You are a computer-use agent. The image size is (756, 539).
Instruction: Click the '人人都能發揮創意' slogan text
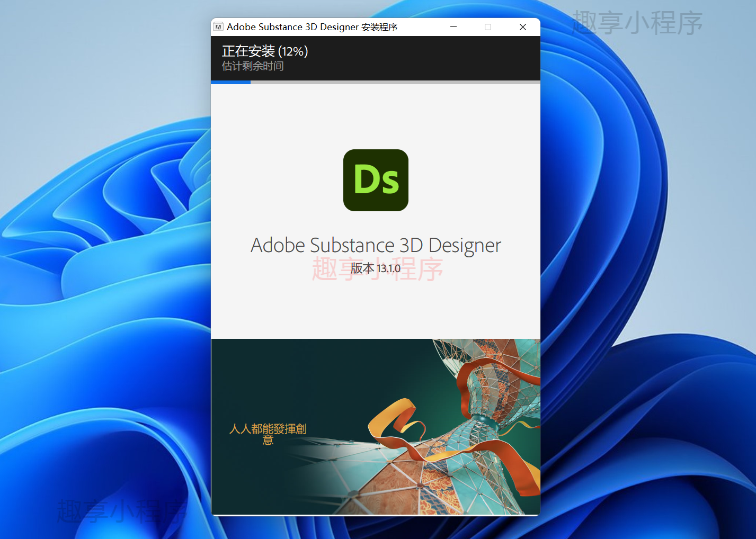coord(268,434)
